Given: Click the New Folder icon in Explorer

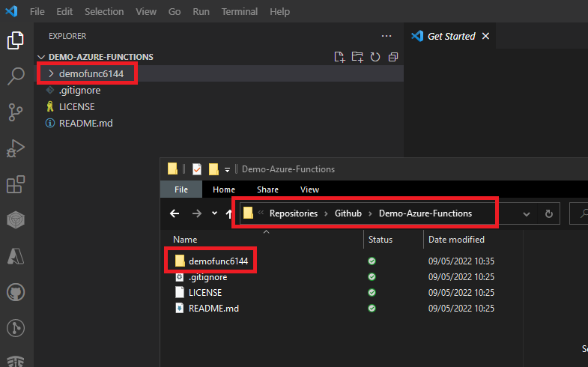Looking at the screenshot, I should point(357,57).
